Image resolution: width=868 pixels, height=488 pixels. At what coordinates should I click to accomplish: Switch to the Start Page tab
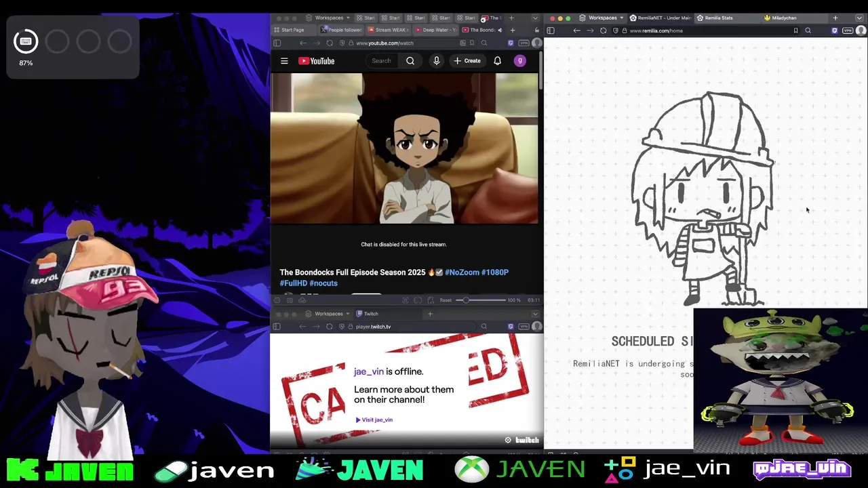click(293, 30)
